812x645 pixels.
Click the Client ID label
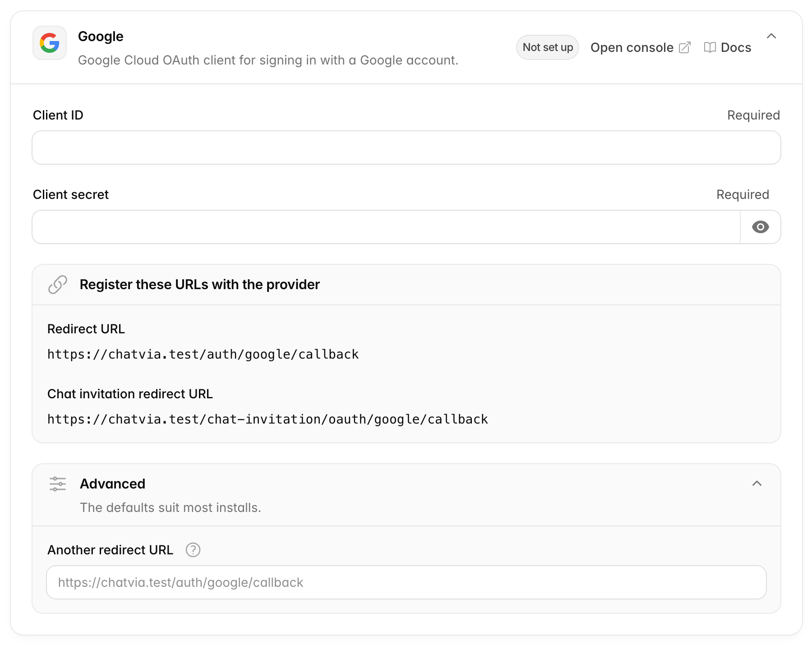click(x=58, y=115)
